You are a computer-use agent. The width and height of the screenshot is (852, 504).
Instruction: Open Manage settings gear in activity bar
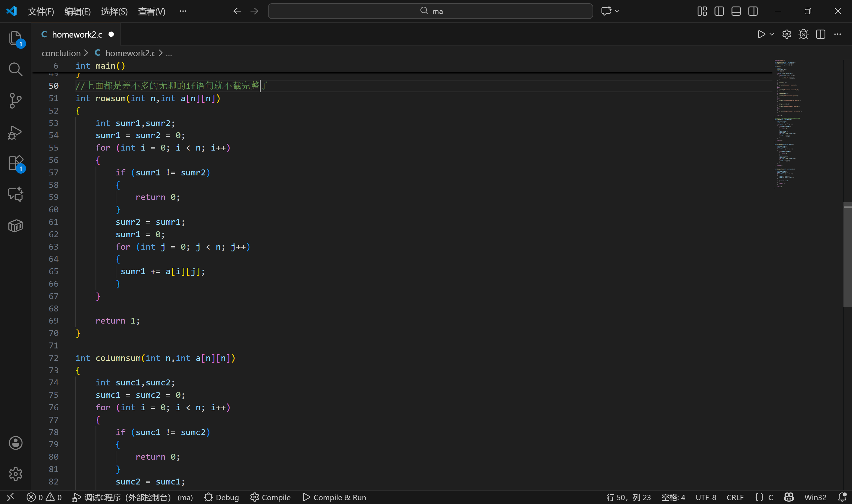(x=15, y=474)
